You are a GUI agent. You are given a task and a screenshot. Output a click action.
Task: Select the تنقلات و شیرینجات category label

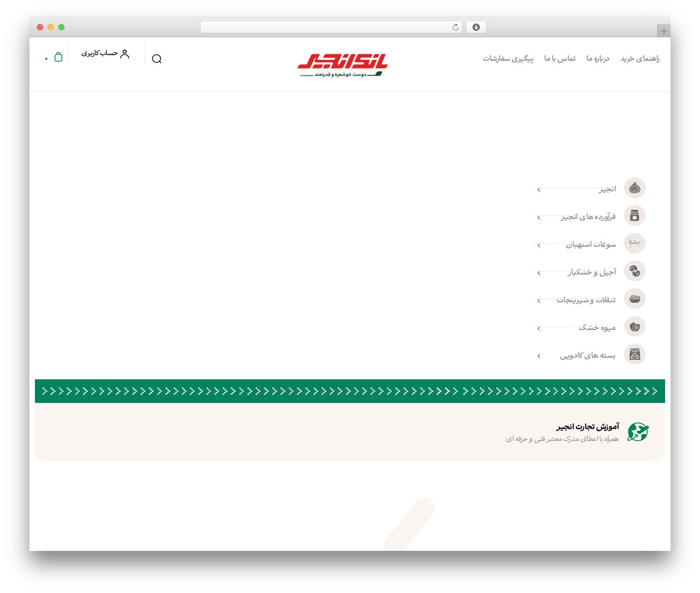(586, 300)
